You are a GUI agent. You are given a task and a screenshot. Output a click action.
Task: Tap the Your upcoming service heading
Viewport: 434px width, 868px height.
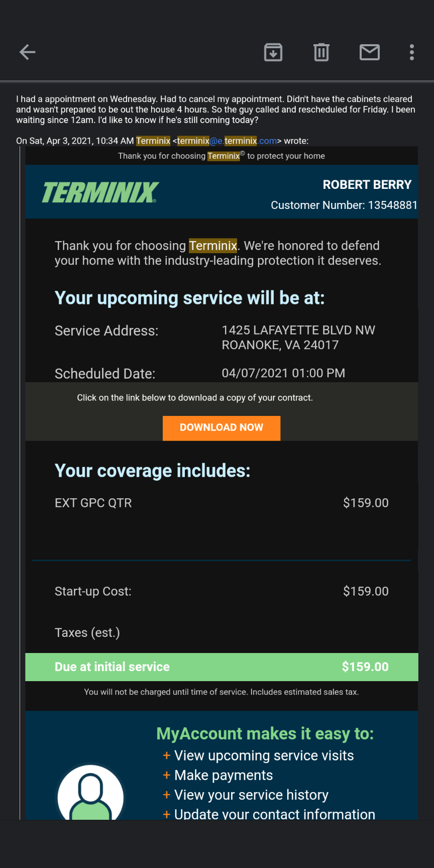coord(189,298)
